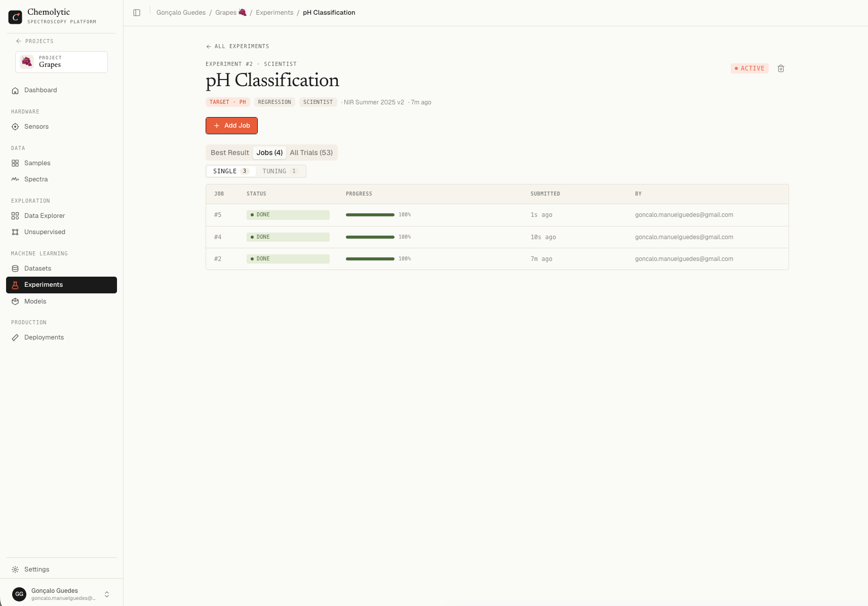Click NIR Summer 2025 v2 dataset text
Screen dimensions: 868x606
tap(374, 102)
